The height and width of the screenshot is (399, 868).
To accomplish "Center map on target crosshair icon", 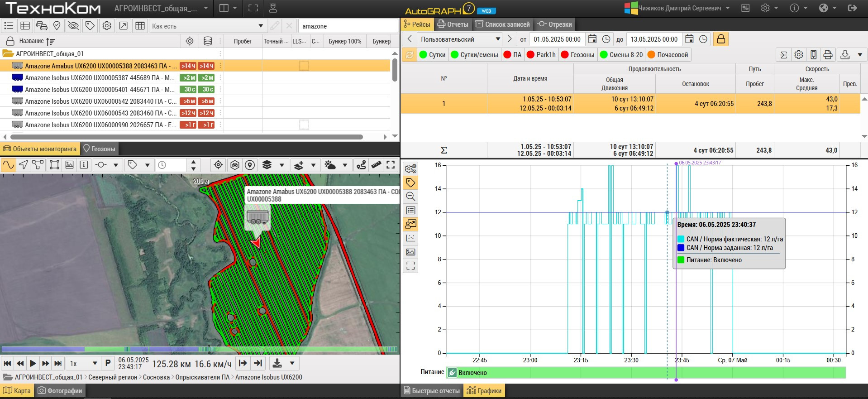I will pos(218,165).
